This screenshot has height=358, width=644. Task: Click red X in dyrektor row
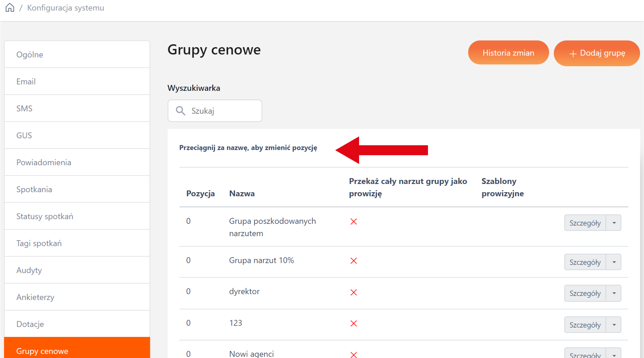pos(353,292)
